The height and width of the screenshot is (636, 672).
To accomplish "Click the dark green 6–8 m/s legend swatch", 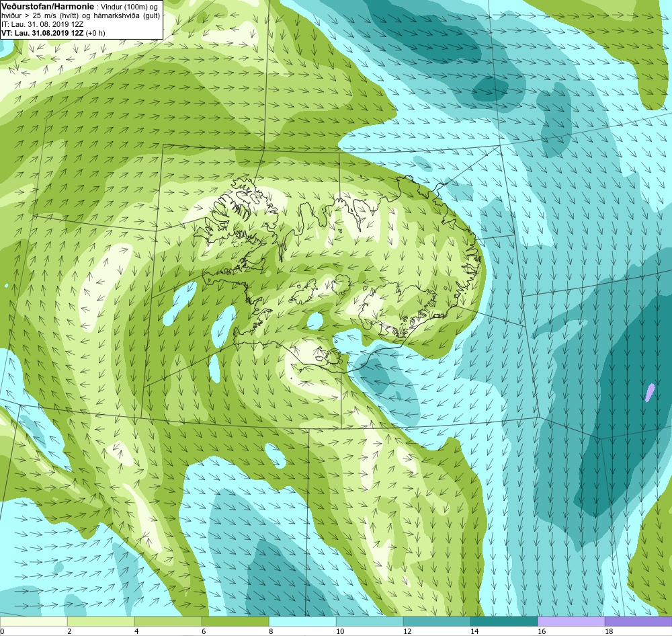I will tap(235, 621).
